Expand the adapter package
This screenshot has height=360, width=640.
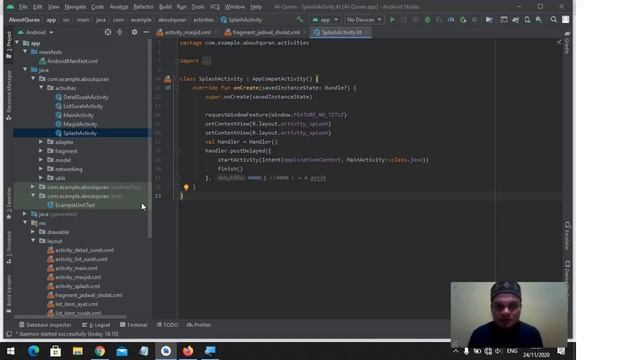pyautogui.click(x=41, y=142)
